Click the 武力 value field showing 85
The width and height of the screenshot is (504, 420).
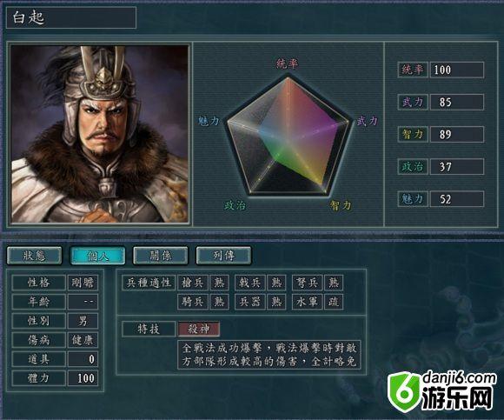tap(457, 103)
